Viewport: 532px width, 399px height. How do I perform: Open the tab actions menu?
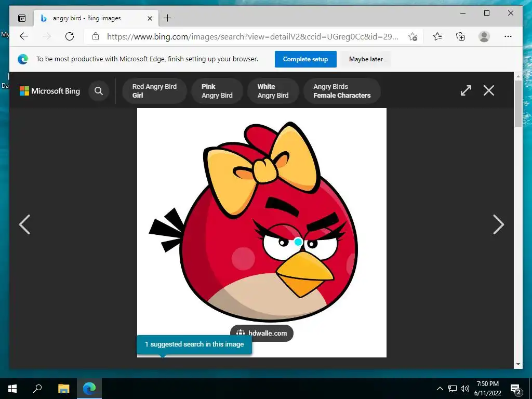(22, 18)
